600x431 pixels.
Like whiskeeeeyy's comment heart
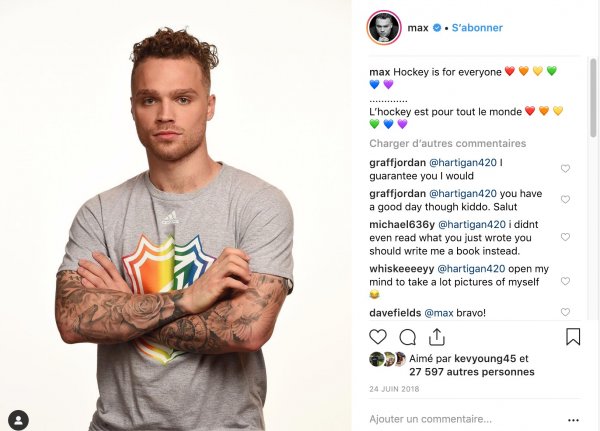(565, 281)
